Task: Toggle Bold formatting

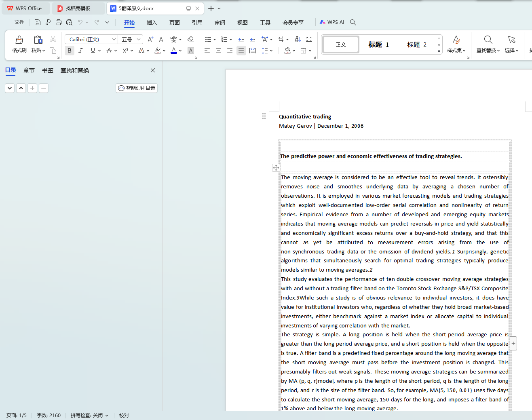Action: [70, 51]
